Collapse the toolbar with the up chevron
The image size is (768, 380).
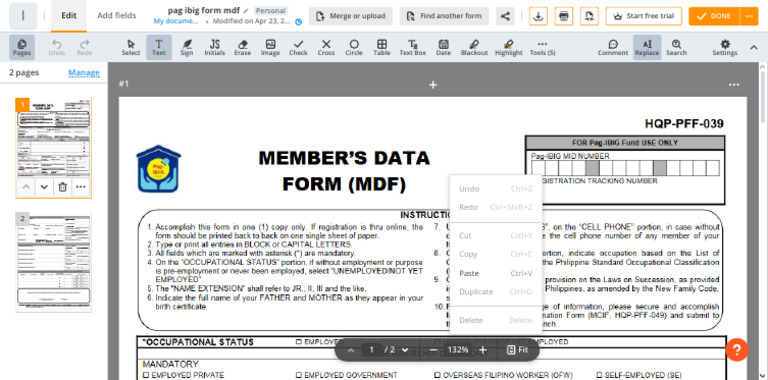click(754, 48)
